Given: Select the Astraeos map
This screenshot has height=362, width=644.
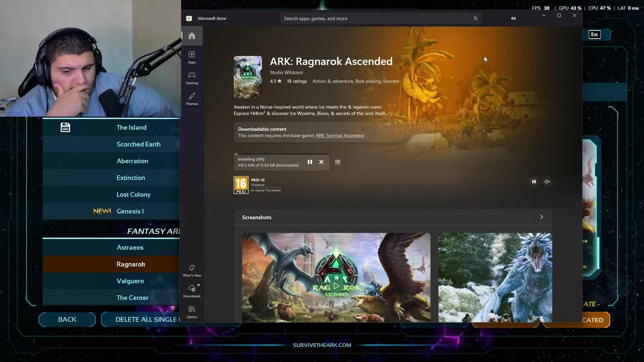Looking at the screenshot, I should click(130, 247).
